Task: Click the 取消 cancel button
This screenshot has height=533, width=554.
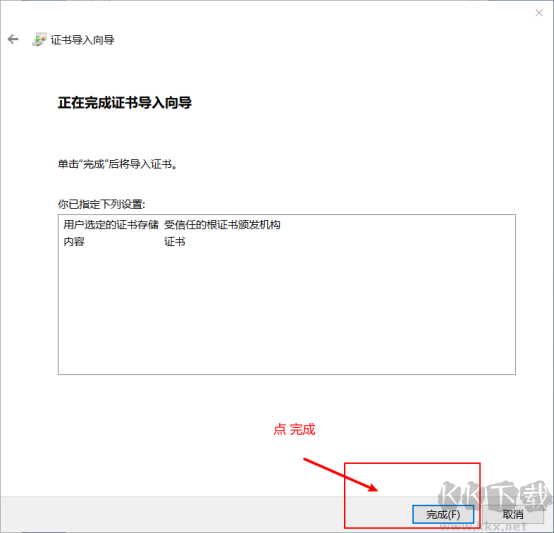Action: pos(513,514)
